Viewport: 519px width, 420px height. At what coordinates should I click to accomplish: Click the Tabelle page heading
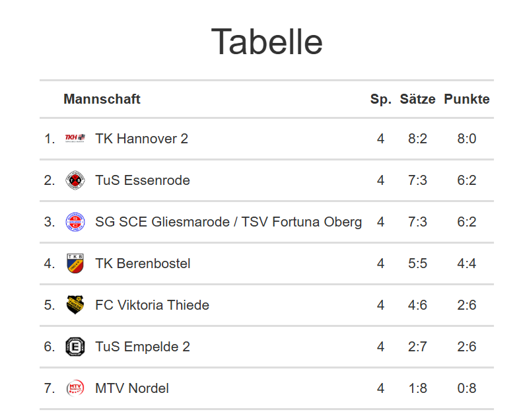click(x=266, y=42)
